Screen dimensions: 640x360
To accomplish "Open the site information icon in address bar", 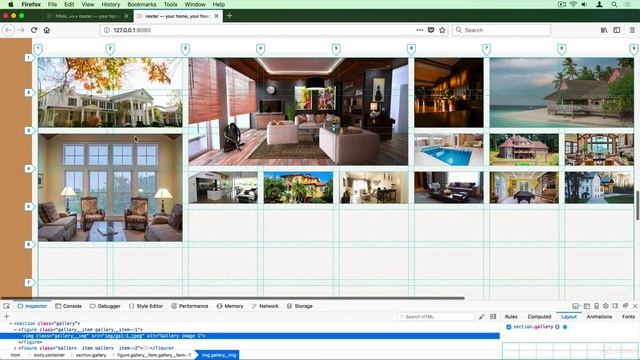I will click(x=107, y=30).
